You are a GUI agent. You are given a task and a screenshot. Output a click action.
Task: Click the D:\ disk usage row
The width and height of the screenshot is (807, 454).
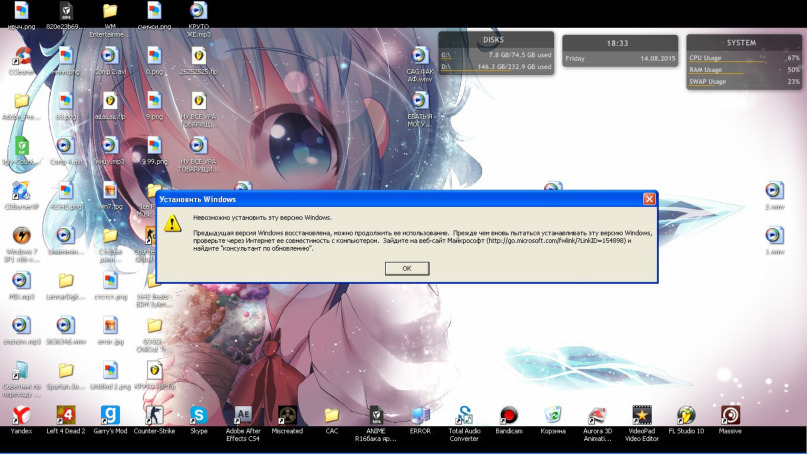496,66
